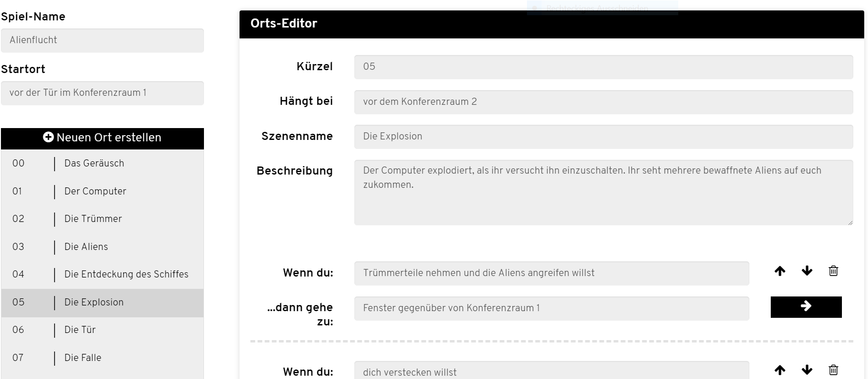Click into the Beschreibung text area

(603, 193)
